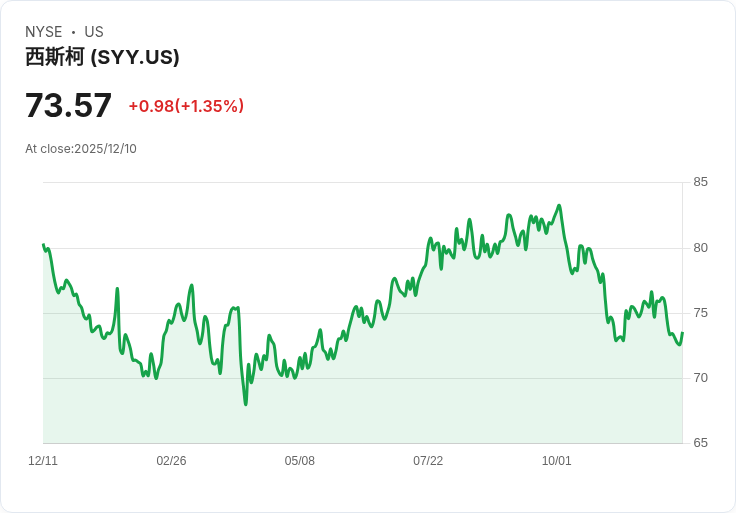Click the 07/22 date on x-axis
Image resolution: width=736 pixels, height=513 pixels.
428,461
